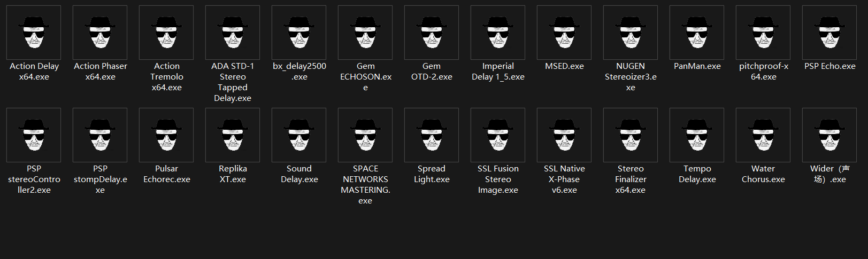Select NUGEN Stereoizer3.exe file
868x259 pixels.
[x=631, y=33]
